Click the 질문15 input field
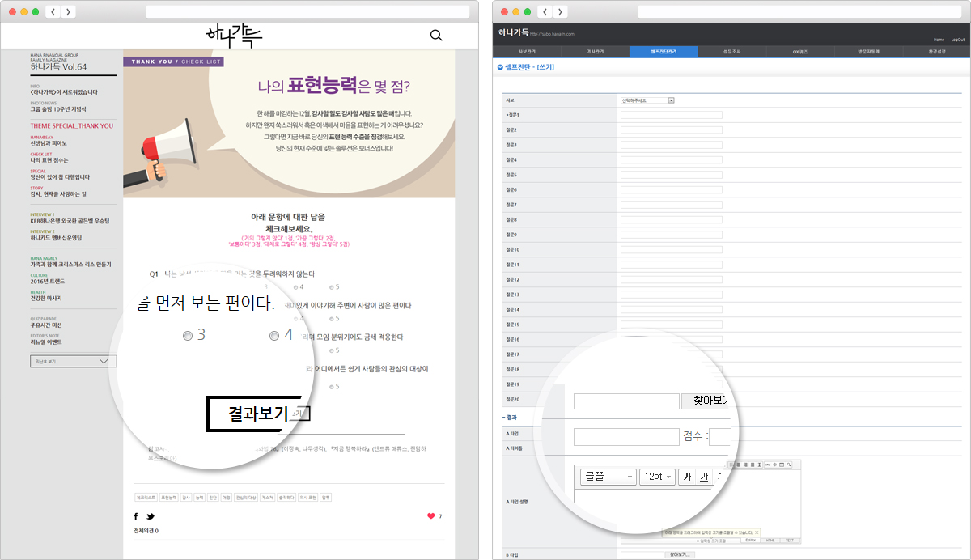 (x=671, y=325)
